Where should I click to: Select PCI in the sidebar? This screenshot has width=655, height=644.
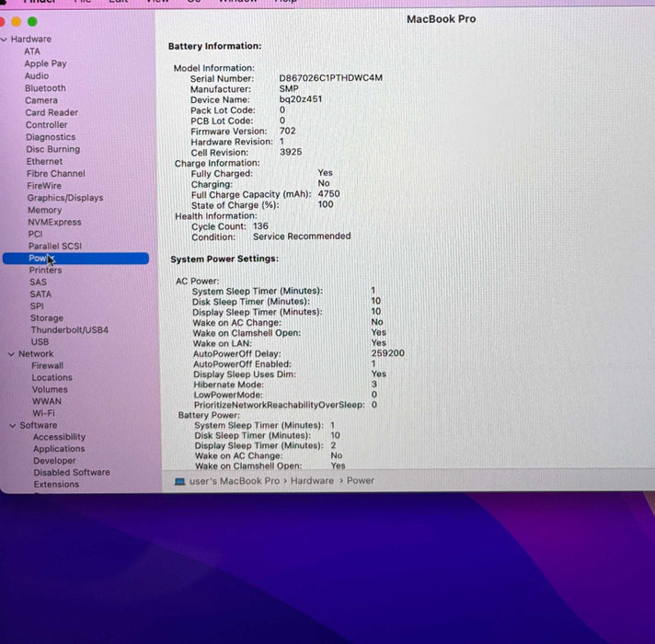pos(36,234)
